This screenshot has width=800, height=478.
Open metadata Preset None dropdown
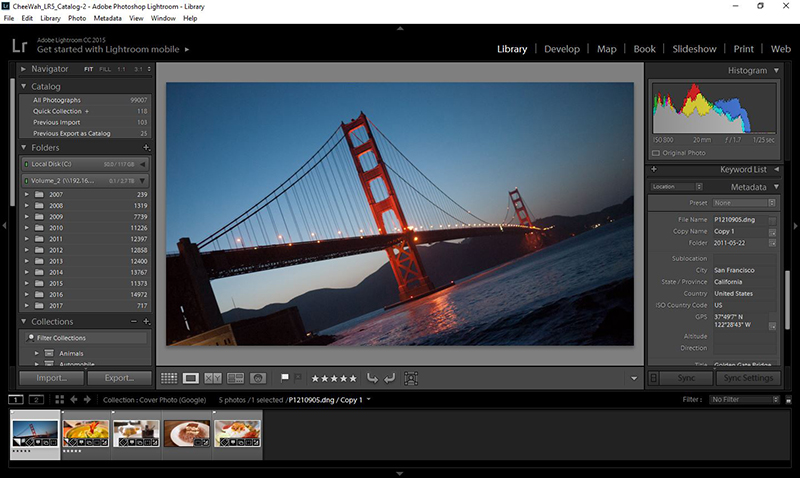744,203
